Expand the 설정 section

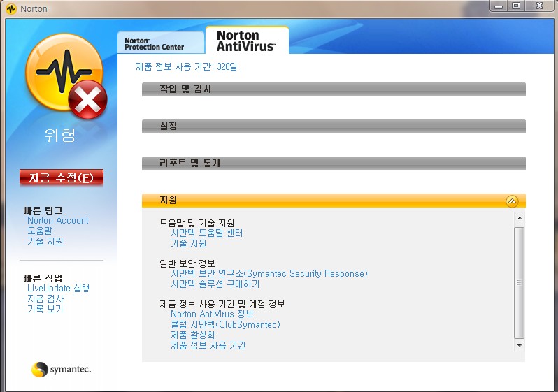coord(334,126)
